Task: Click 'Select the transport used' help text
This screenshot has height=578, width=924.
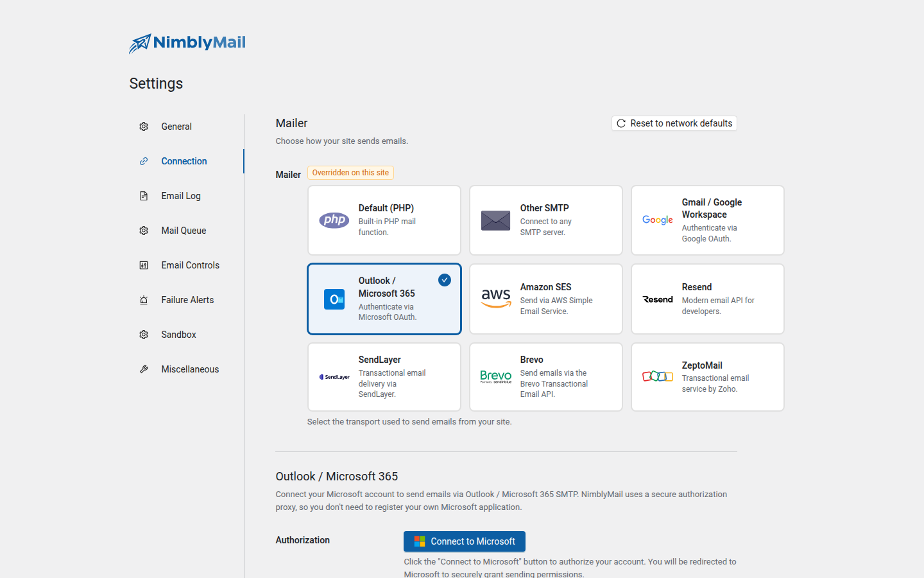Action: (409, 422)
